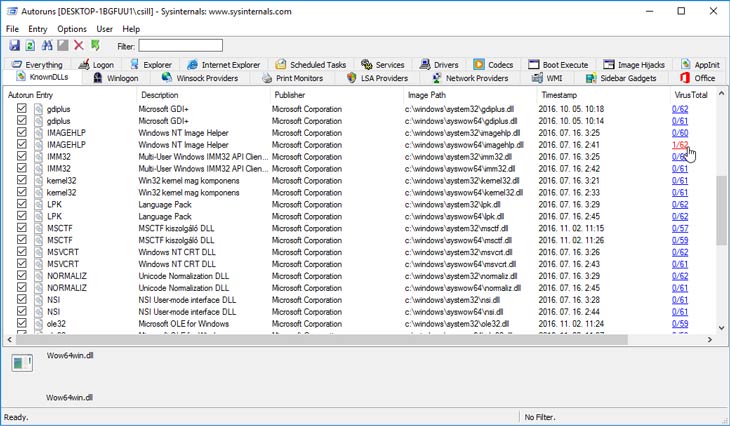Viewport: 730px width, 426px height.
Task: Click the Properties toolbar icon
Action: coord(63,45)
